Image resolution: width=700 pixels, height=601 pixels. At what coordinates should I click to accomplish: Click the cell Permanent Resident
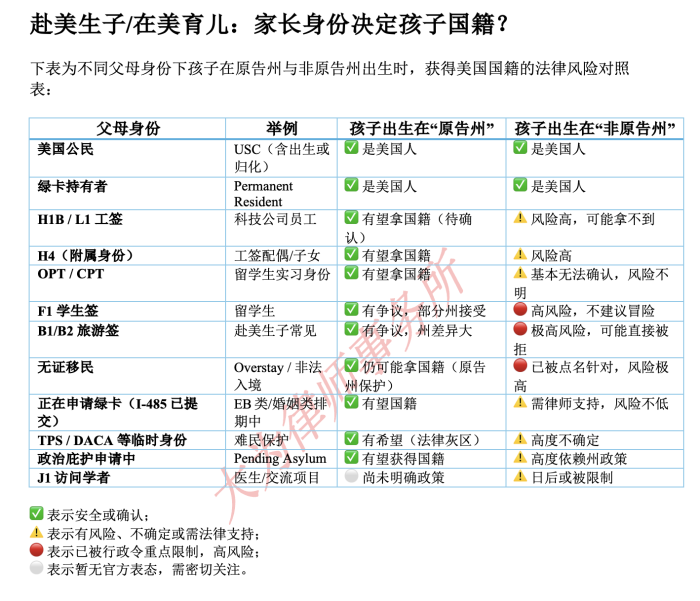pyautogui.click(x=263, y=194)
